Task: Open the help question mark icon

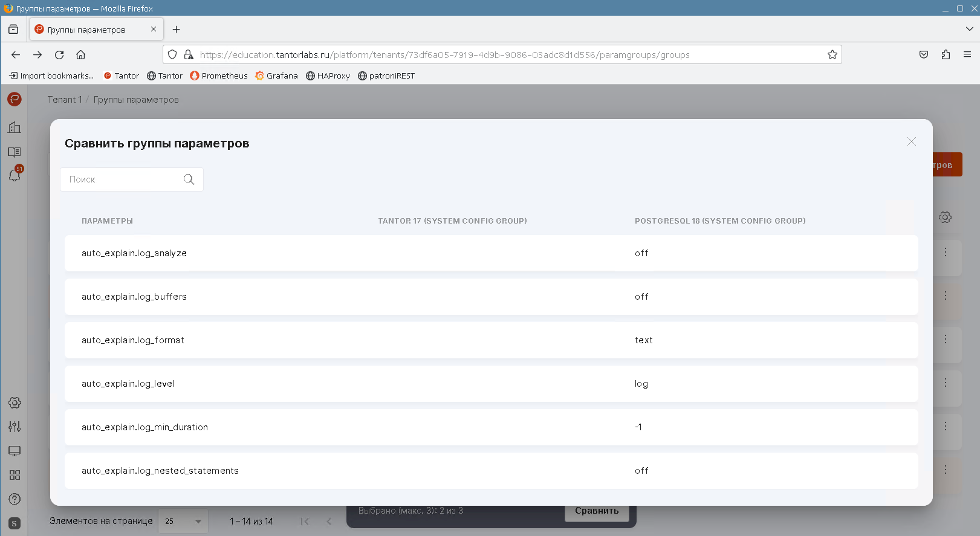Action: coord(15,499)
